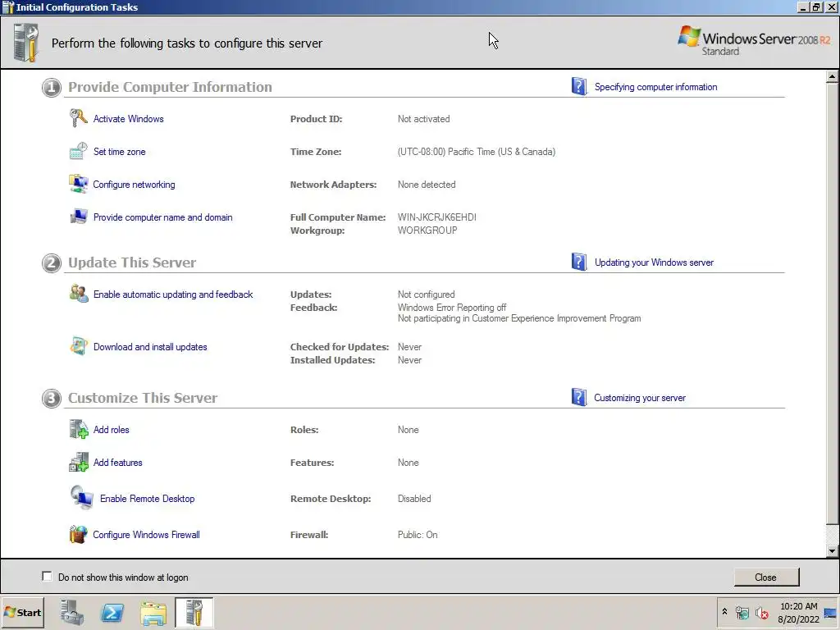Open the Set time zone link
The width and height of the screenshot is (840, 630).
(x=120, y=152)
